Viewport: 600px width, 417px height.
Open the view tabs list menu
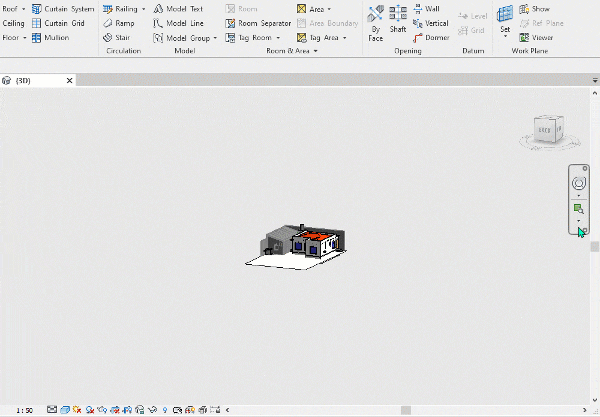click(595, 80)
